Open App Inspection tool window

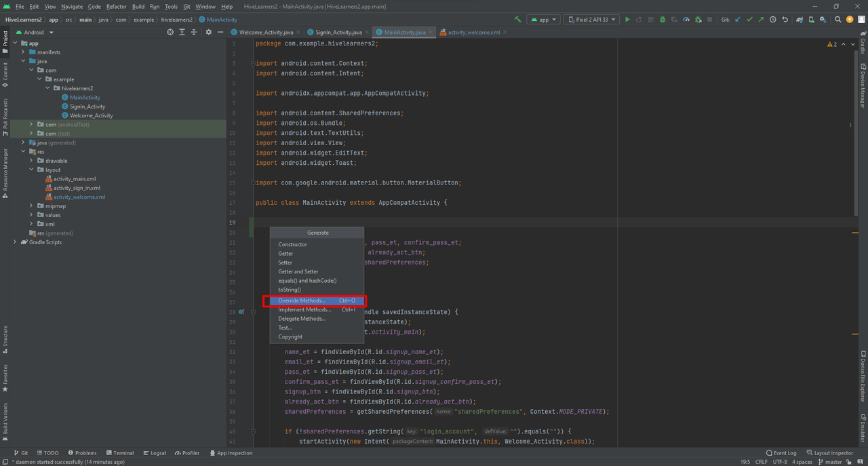(x=231, y=453)
